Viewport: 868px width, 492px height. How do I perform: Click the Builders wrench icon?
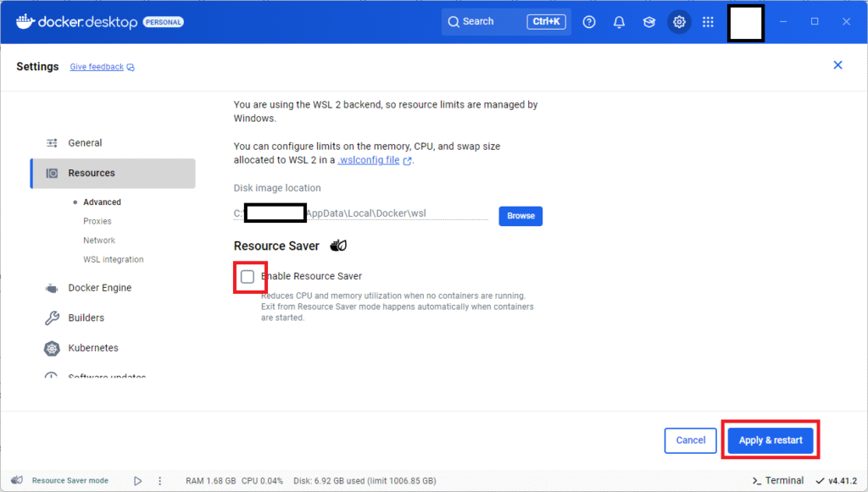coord(52,318)
